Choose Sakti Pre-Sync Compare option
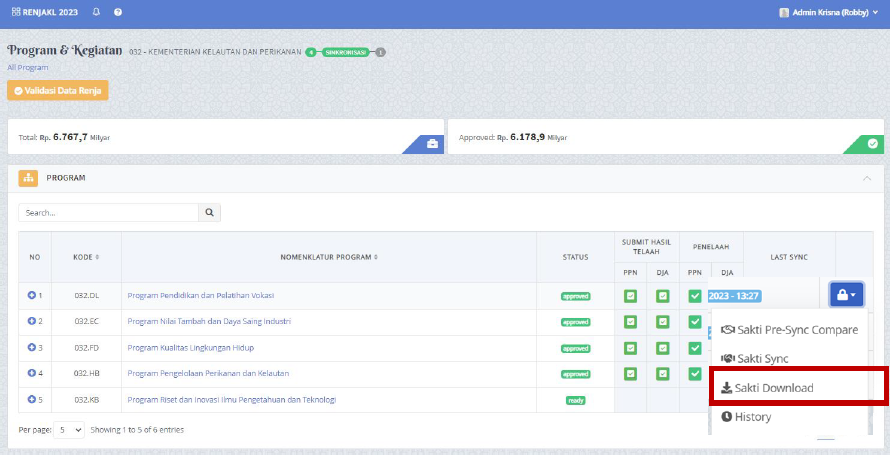 pos(788,329)
